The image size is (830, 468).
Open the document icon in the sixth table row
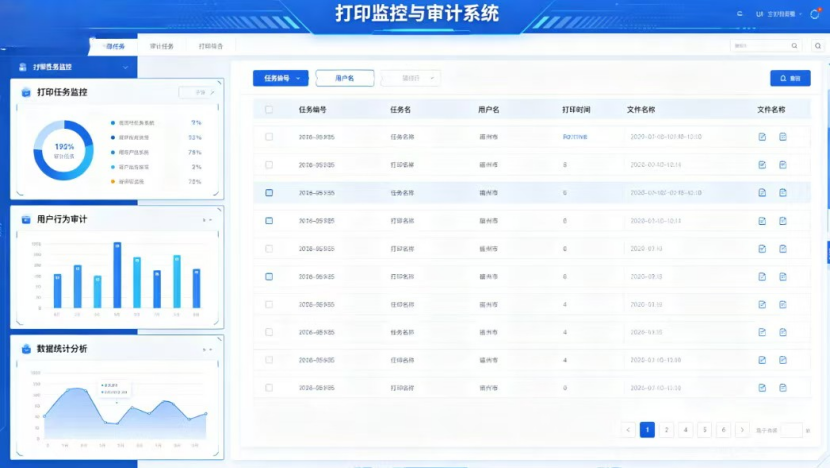783,276
